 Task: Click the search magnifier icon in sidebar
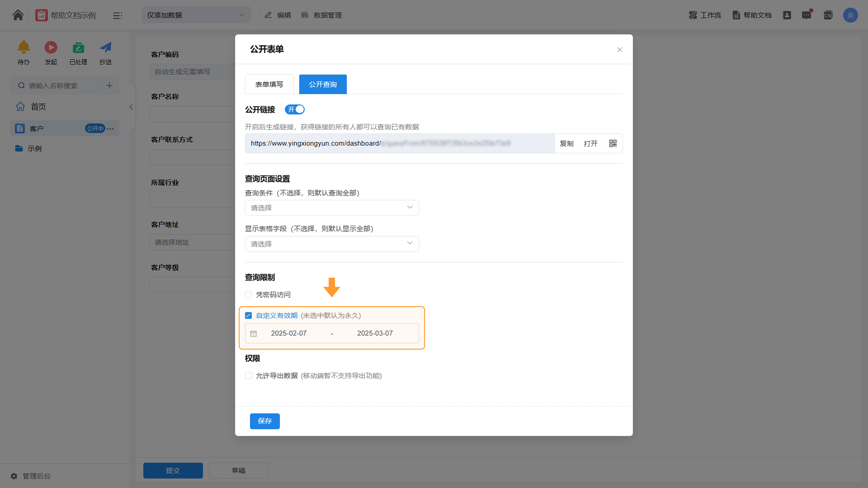tap(21, 86)
